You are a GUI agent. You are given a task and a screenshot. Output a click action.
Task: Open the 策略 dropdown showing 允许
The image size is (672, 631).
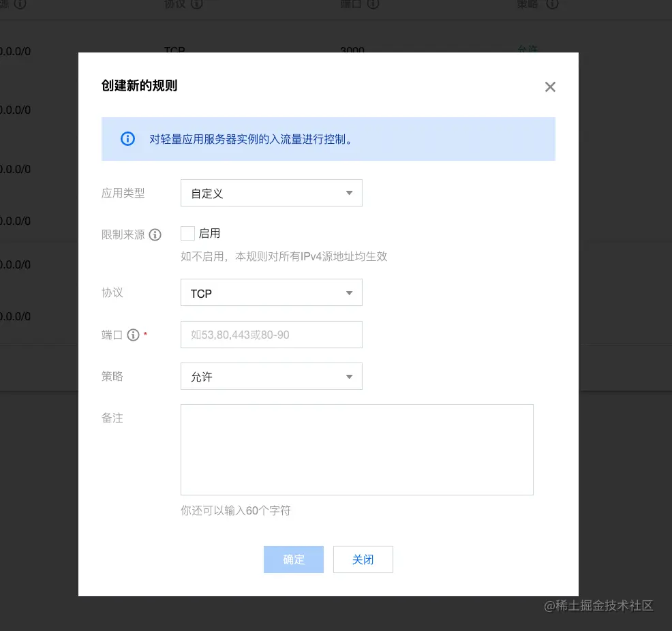[x=271, y=376]
